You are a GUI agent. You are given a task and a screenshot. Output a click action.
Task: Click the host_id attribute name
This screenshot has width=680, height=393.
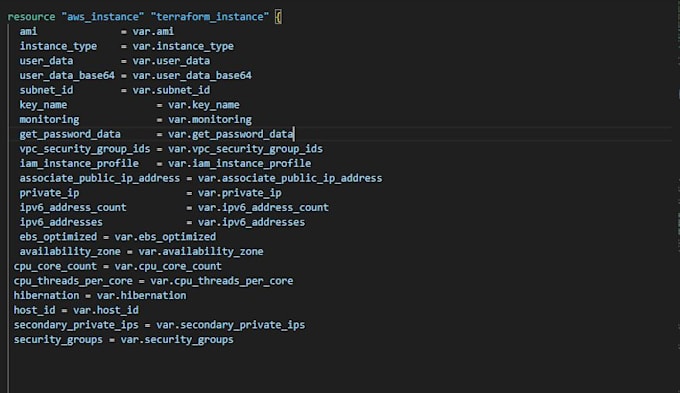[x=35, y=310]
